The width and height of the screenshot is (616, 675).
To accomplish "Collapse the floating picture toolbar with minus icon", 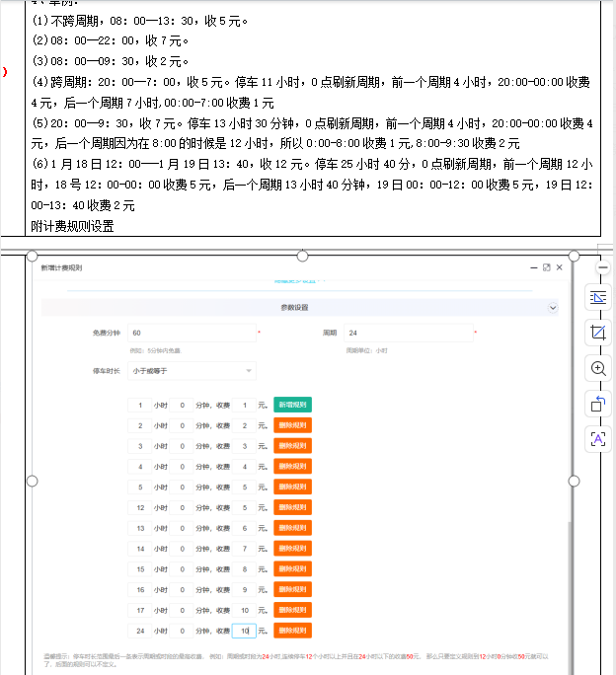I will [603, 267].
